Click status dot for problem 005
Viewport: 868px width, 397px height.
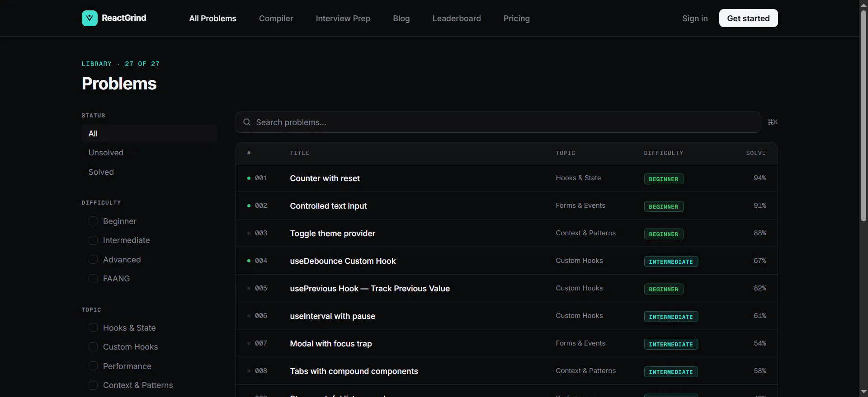[249, 288]
